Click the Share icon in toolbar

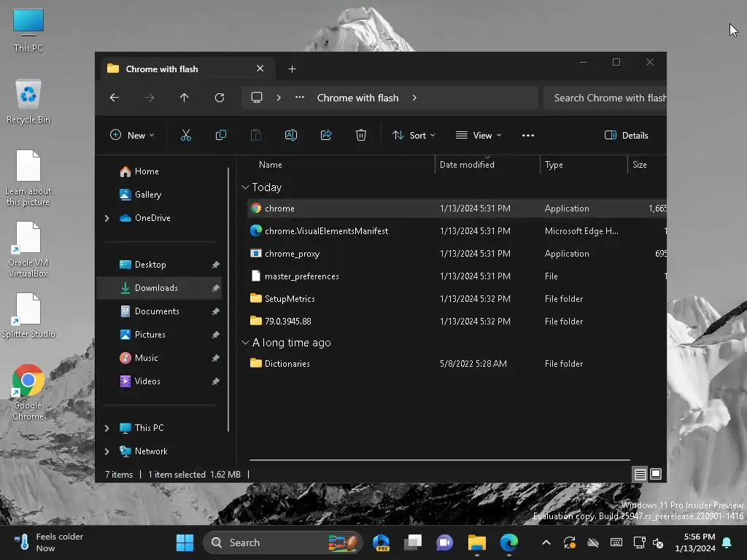(326, 135)
